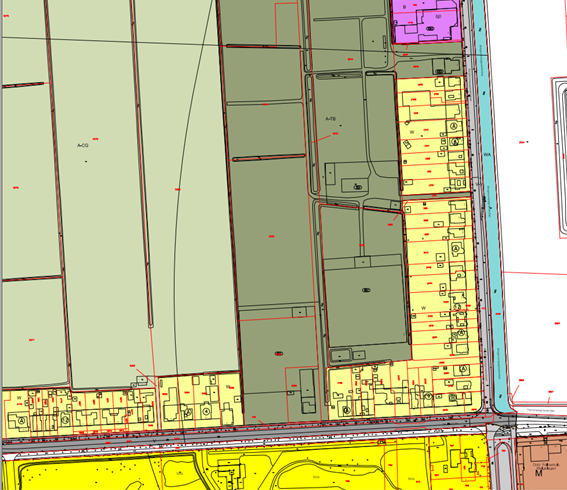Viewport: 567px width, 490px height.
Task: Click the large M label in brown zone
Action: 539,473
